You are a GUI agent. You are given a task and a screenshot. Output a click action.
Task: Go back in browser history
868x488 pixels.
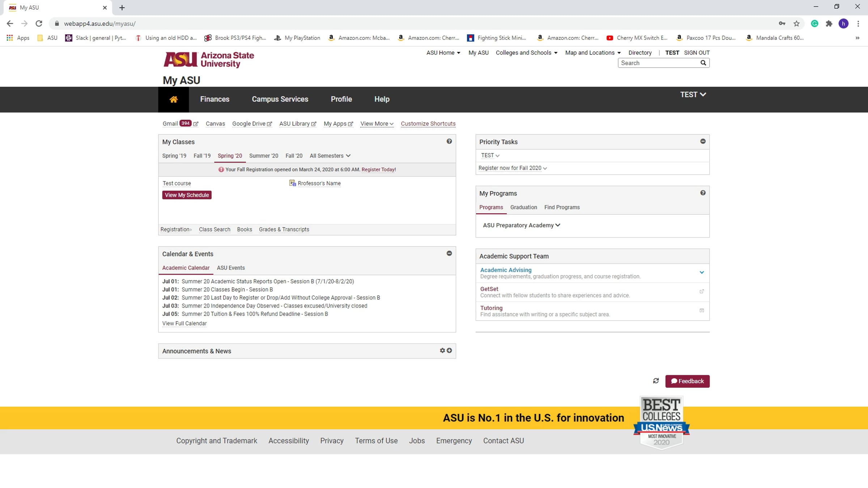point(10,23)
